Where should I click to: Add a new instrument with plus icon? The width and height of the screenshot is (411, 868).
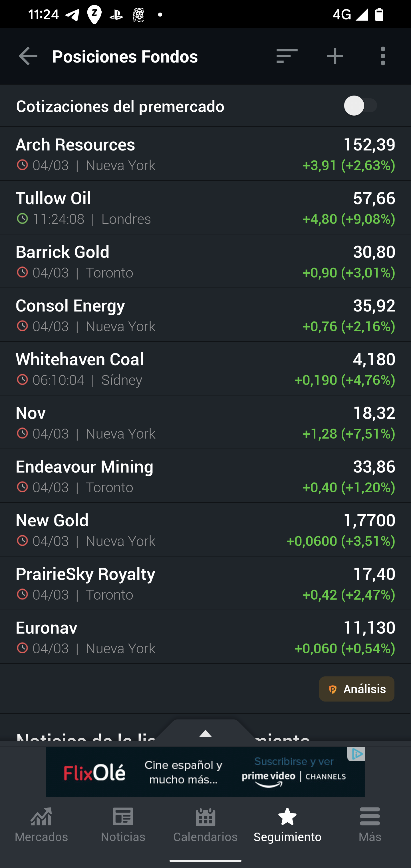pos(335,56)
